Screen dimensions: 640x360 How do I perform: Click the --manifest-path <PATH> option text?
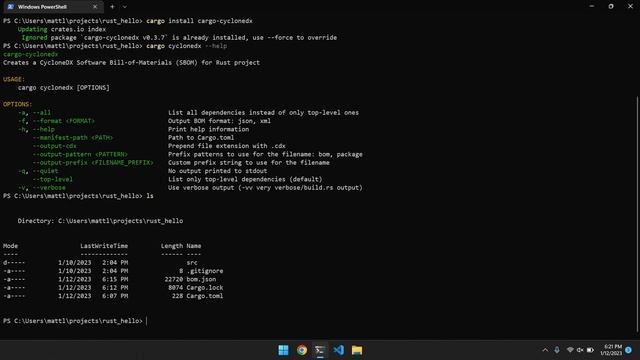pos(73,138)
